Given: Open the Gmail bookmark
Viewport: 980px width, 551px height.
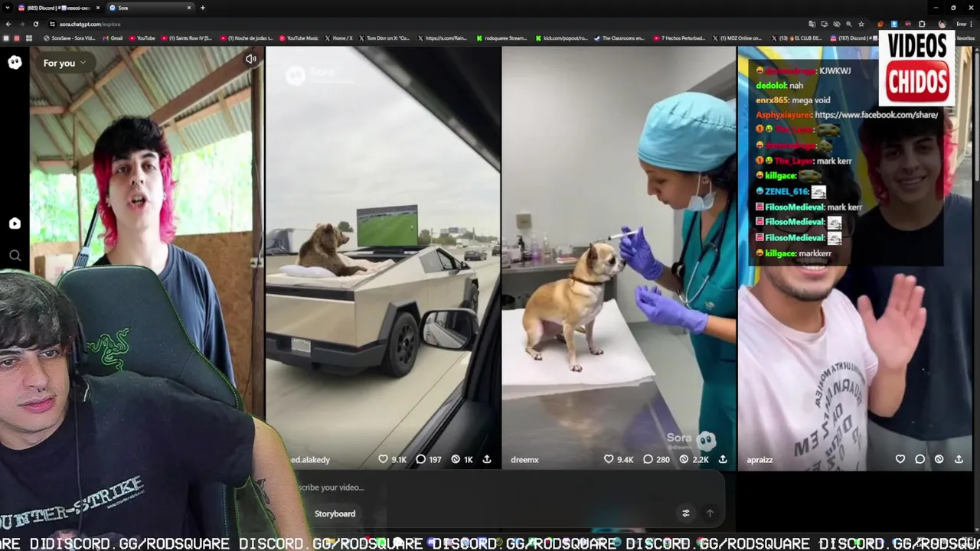Looking at the screenshot, I should click(113, 37).
